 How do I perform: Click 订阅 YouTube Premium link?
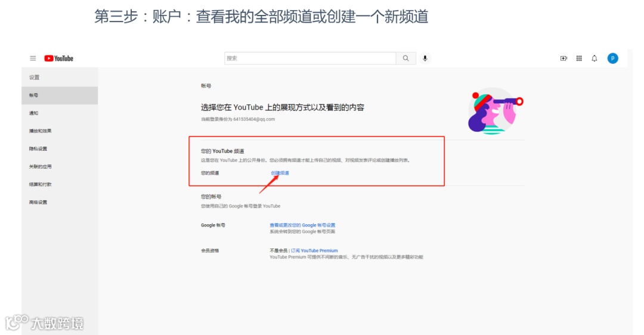314,250
